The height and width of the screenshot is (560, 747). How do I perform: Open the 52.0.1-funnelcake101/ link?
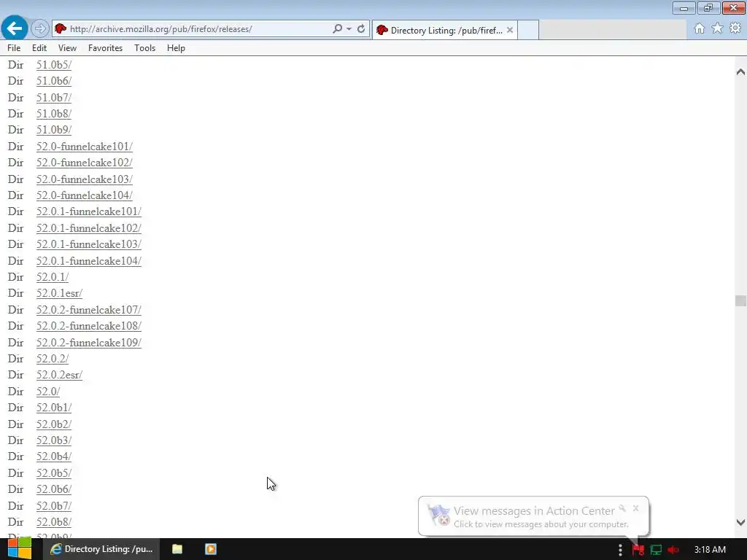coord(88,211)
